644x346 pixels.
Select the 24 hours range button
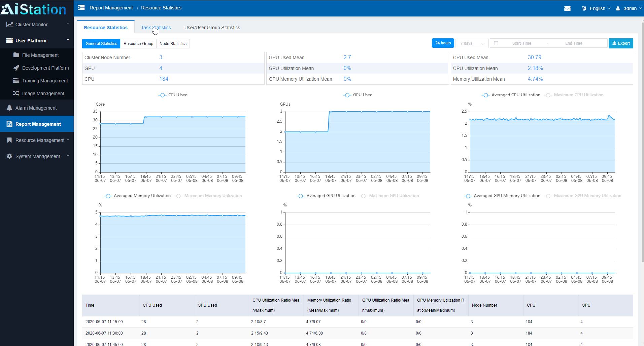443,43
